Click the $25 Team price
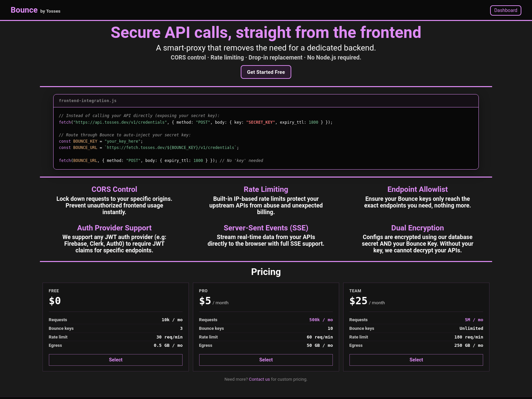Image resolution: width=532 pixels, height=399 pixels. pyautogui.click(x=358, y=301)
